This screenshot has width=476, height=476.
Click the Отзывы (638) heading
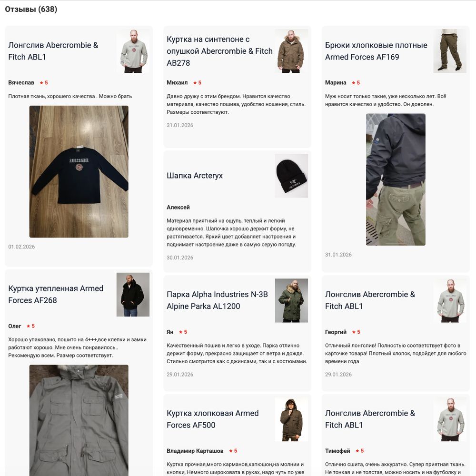[x=31, y=9]
